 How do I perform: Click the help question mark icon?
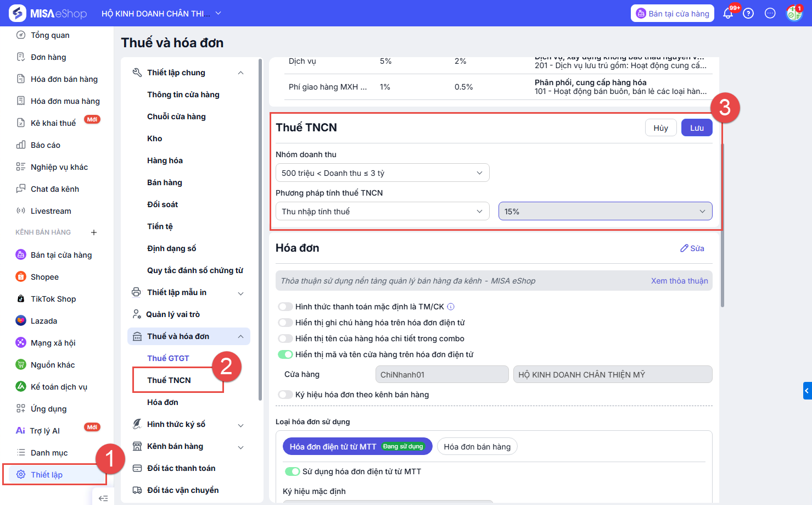click(x=748, y=14)
